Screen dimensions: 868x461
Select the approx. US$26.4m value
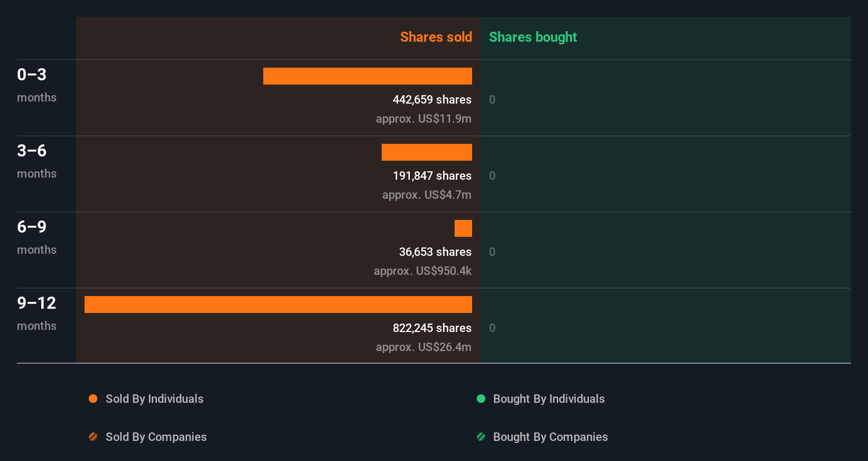click(x=423, y=347)
